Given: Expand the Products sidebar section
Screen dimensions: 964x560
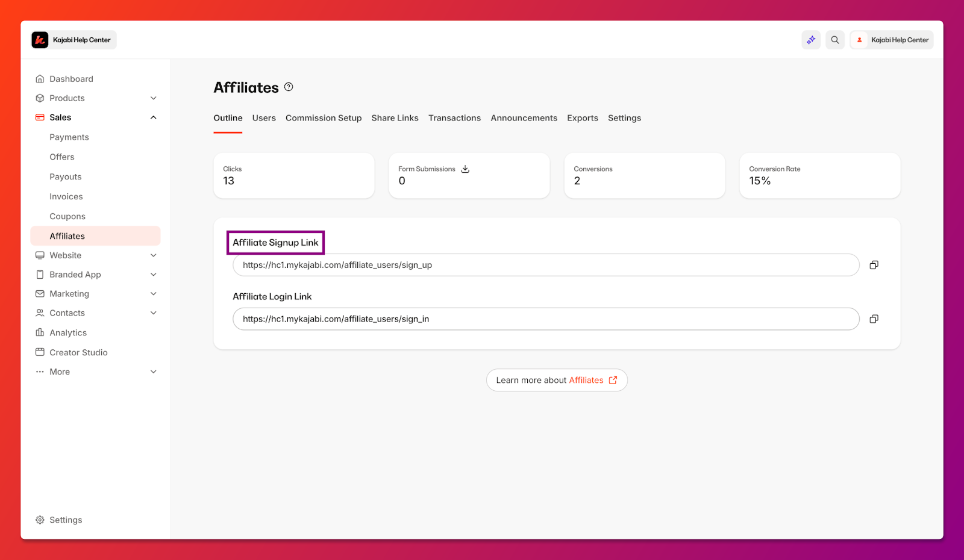Looking at the screenshot, I should point(153,98).
